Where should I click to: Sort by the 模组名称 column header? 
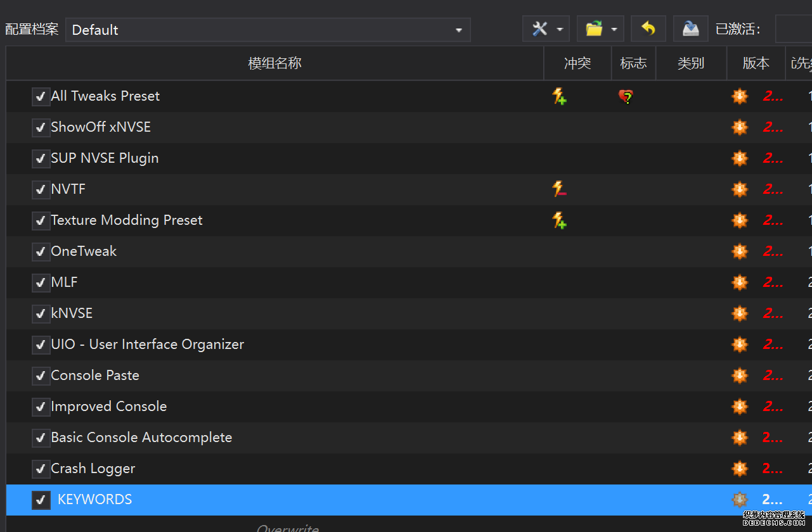tap(274, 63)
